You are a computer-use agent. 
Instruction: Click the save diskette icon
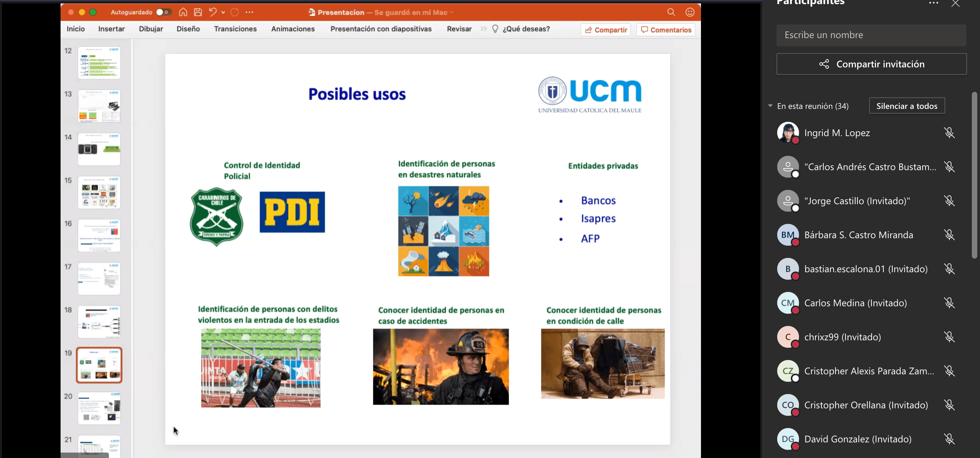click(198, 12)
